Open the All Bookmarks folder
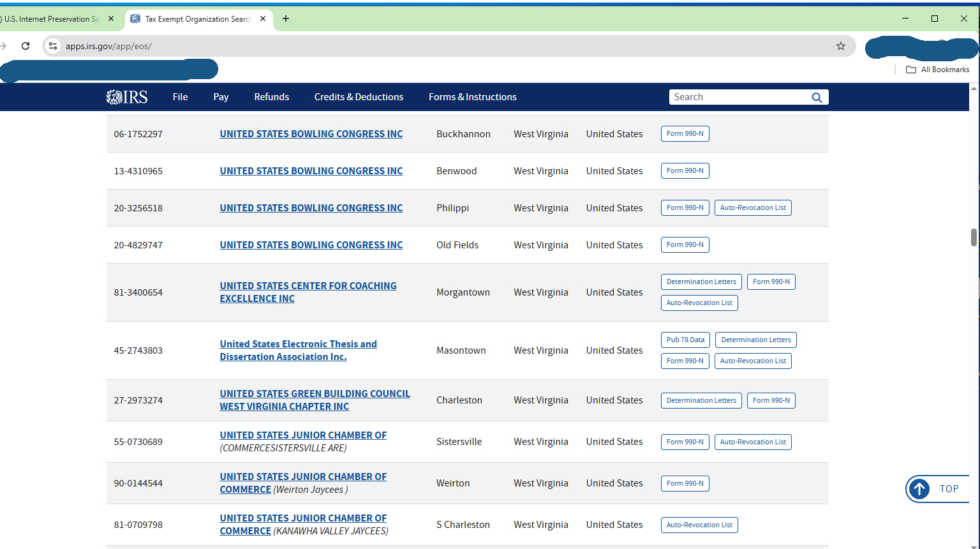This screenshot has height=549, width=980. pos(938,70)
